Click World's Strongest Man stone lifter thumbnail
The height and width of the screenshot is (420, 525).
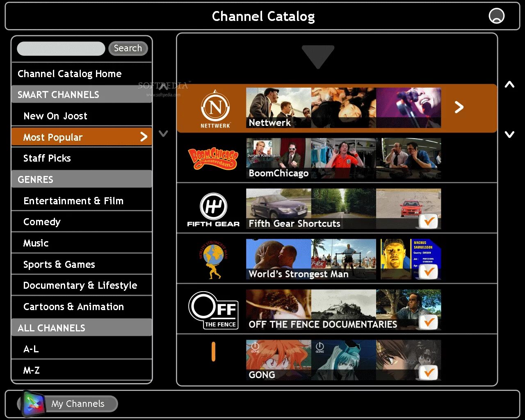[x=278, y=259]
